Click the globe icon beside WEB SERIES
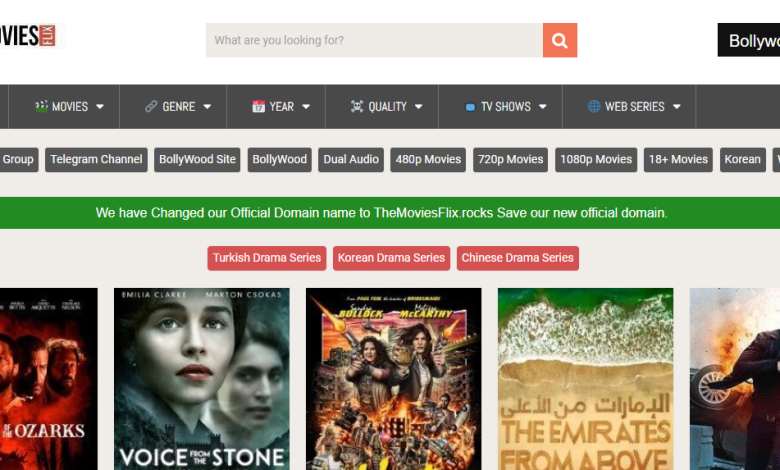This screenshot has width=780, height=470. point(594,106)
